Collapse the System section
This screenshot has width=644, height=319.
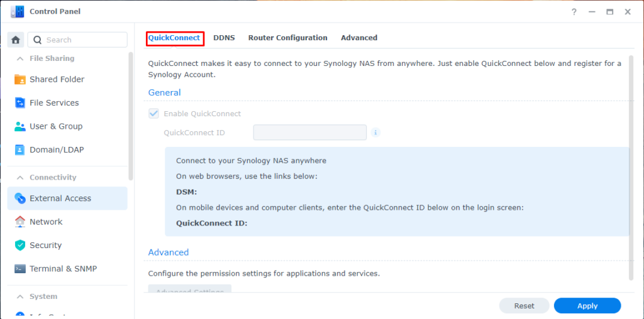coord(19,296)
